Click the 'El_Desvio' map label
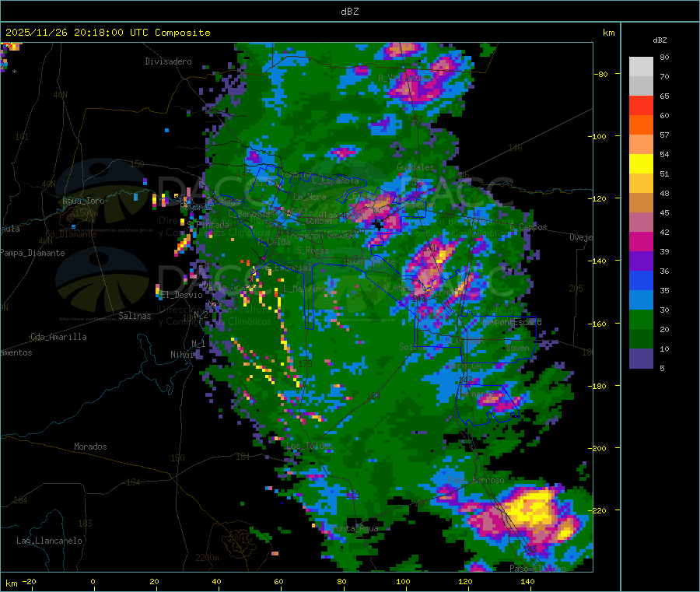Image resolution: width=700 pixels, height=592 pixels. tap(181, 295)
